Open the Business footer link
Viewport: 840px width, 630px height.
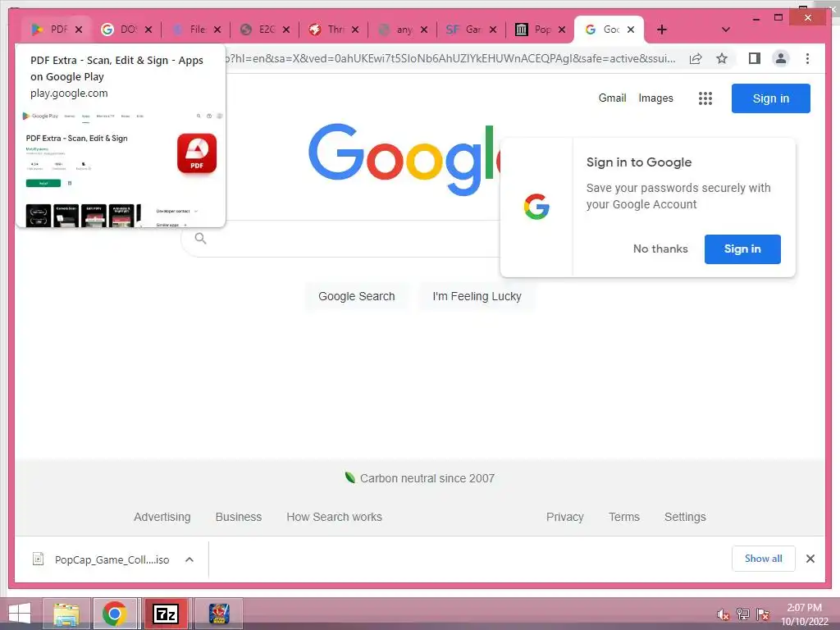coord(239,517)
